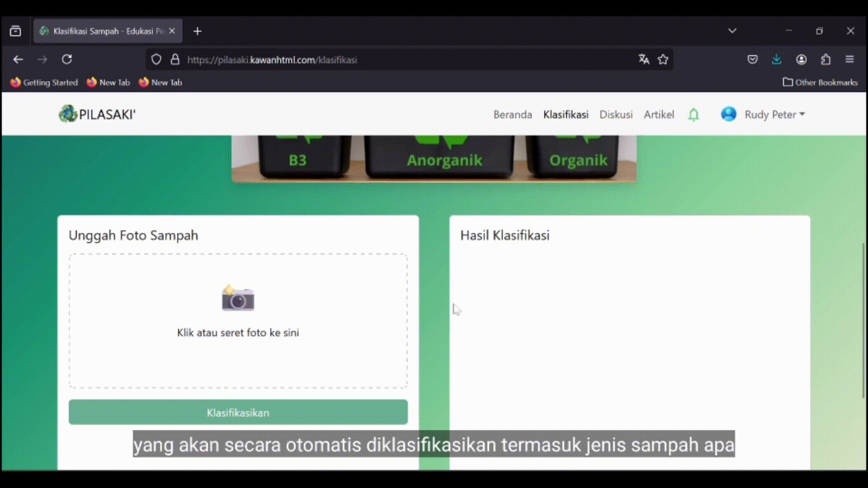This screenshot has width=868, height=488.
Task: Expand the Rudy Peter account dropdown
Action: pos(775,115)
